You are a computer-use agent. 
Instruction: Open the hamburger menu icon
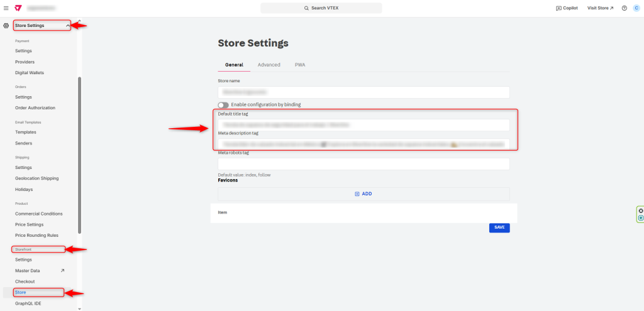point(6,8)
